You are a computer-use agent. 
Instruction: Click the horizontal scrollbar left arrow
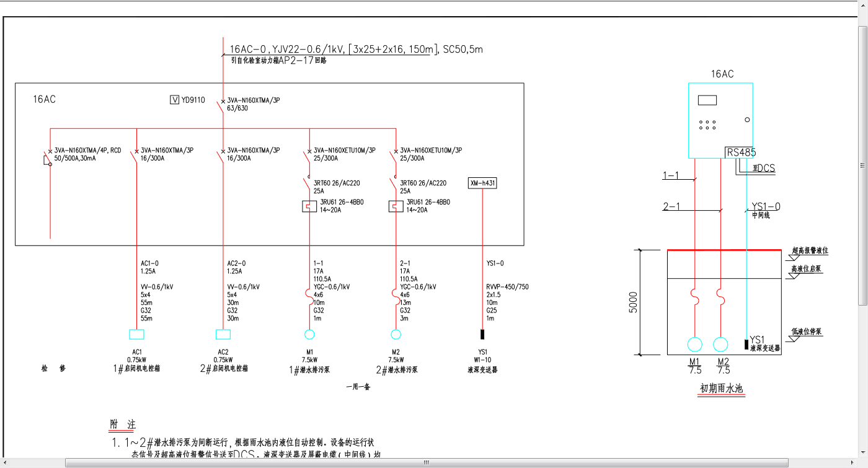pos(4,463)
